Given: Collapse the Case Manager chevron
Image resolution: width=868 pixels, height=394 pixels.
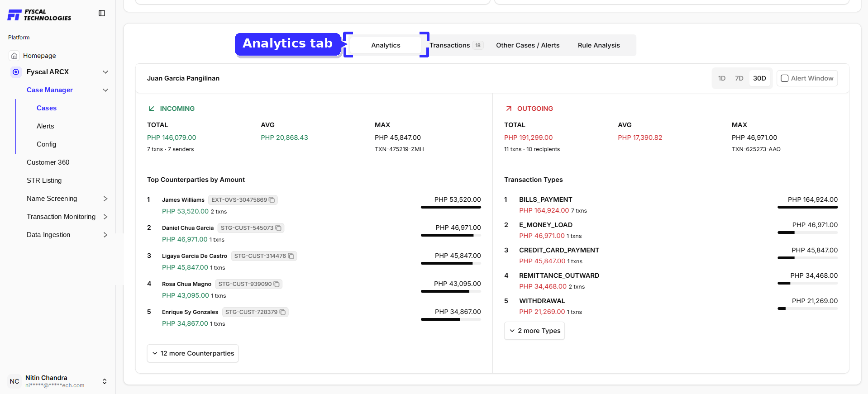Looking at the screenshot, I should (x=105, y=90).
